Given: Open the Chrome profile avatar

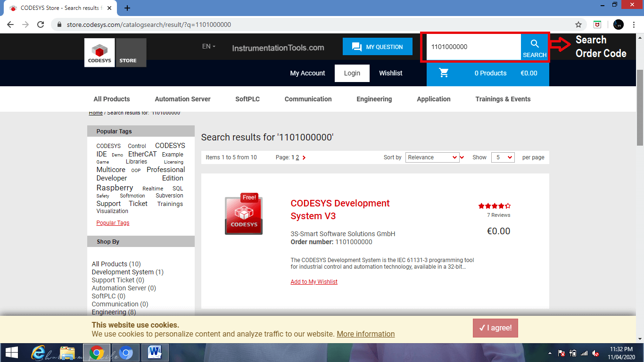Looking at the screenshot, I should (619, 25).
